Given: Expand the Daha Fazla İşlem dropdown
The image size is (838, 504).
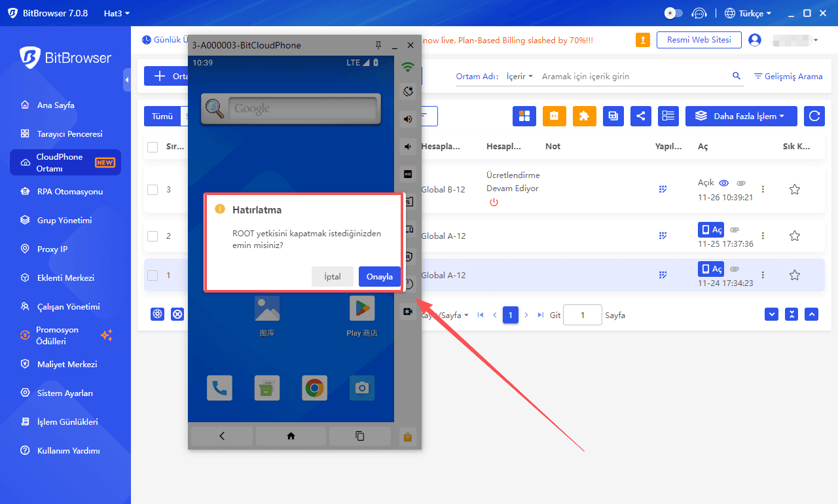Looking at the screenshot, I should 740,116.
